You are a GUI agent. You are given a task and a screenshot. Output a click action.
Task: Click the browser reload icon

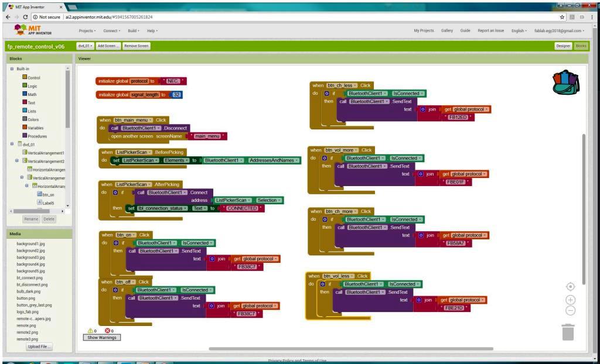[25, 17]
